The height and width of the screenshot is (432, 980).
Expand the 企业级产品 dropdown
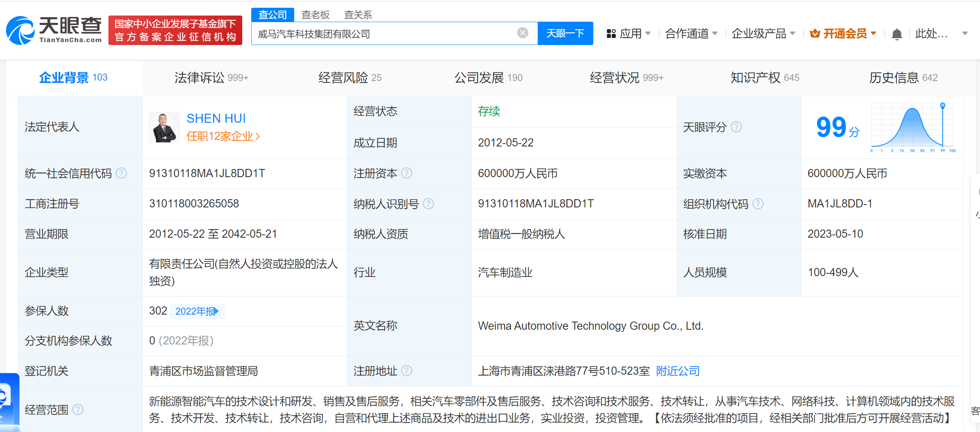pos(763,34)
